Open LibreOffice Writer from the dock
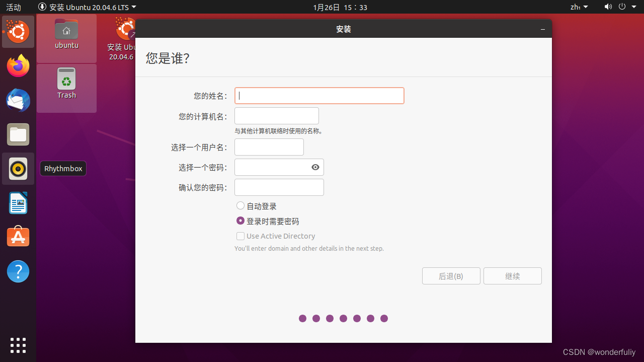Viewport: 644px width, 362px height. point(18,203)
